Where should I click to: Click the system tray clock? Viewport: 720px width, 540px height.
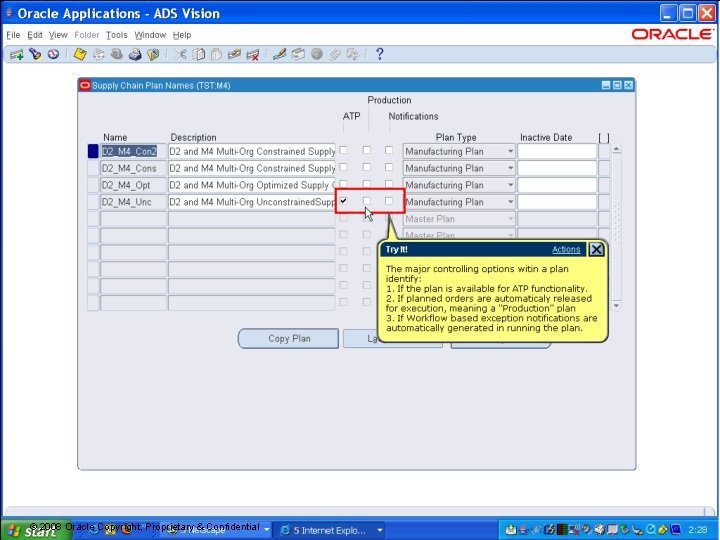pyautogui.click(x=698, y=530)
